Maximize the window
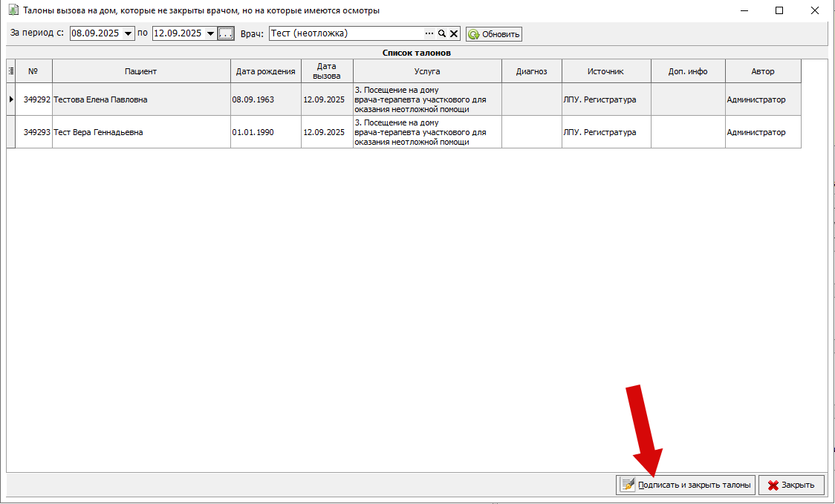Viewport: 835px width, 504px height. (x=779, y=10)
